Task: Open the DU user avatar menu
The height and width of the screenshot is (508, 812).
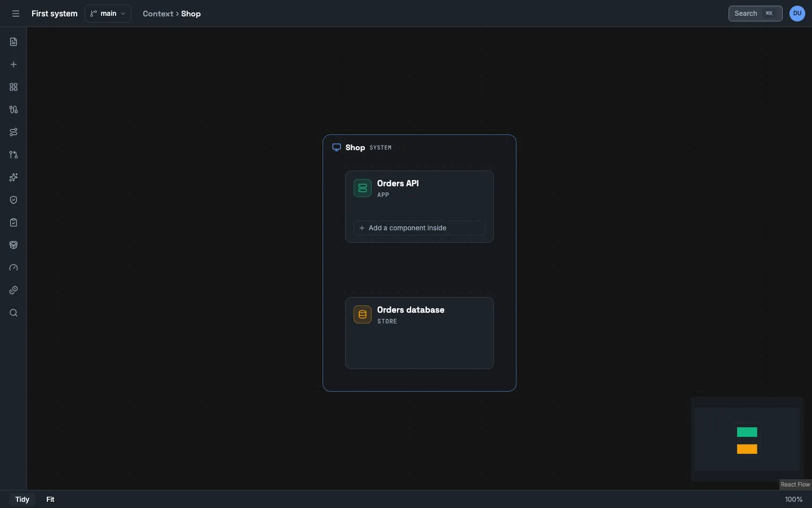Action: tap(797, 14)
